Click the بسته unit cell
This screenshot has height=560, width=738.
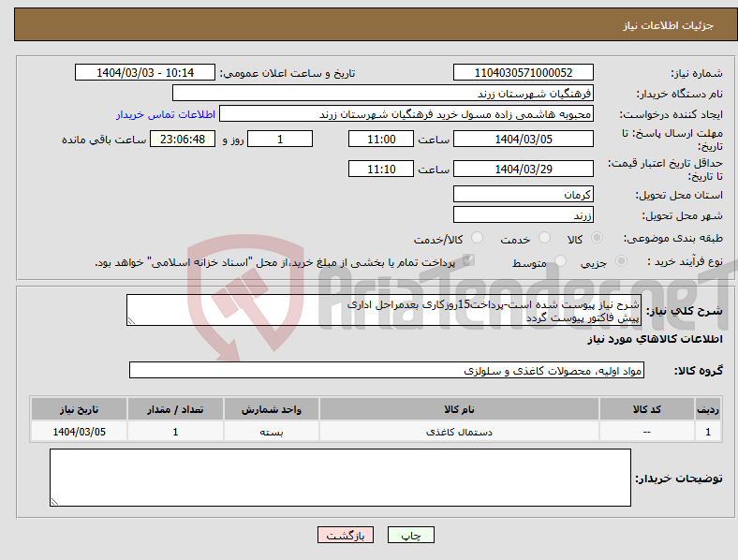click(272, 432)
